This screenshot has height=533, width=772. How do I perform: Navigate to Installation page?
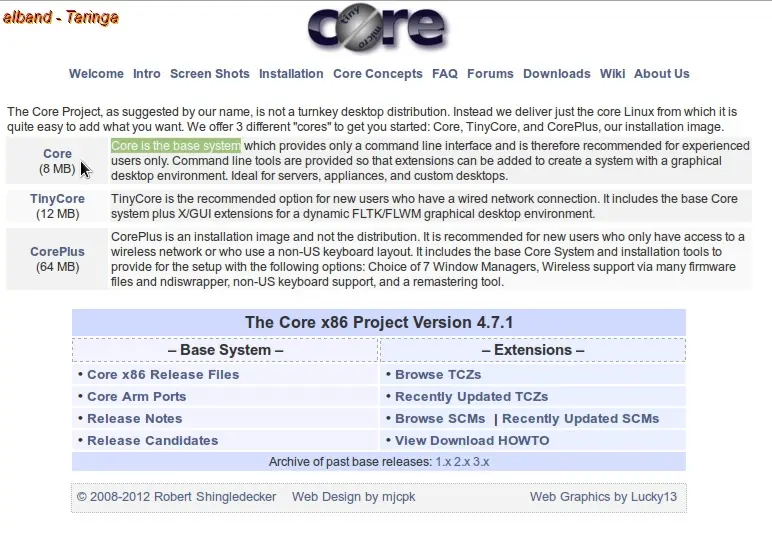pos(291,74)
